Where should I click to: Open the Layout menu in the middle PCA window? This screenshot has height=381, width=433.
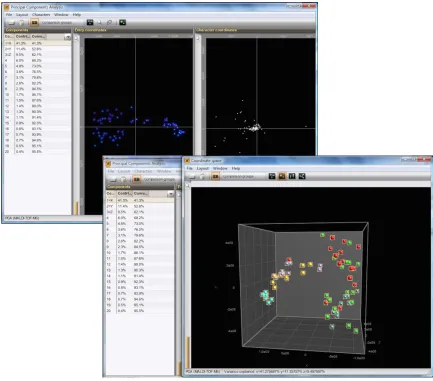click(124, 171)
